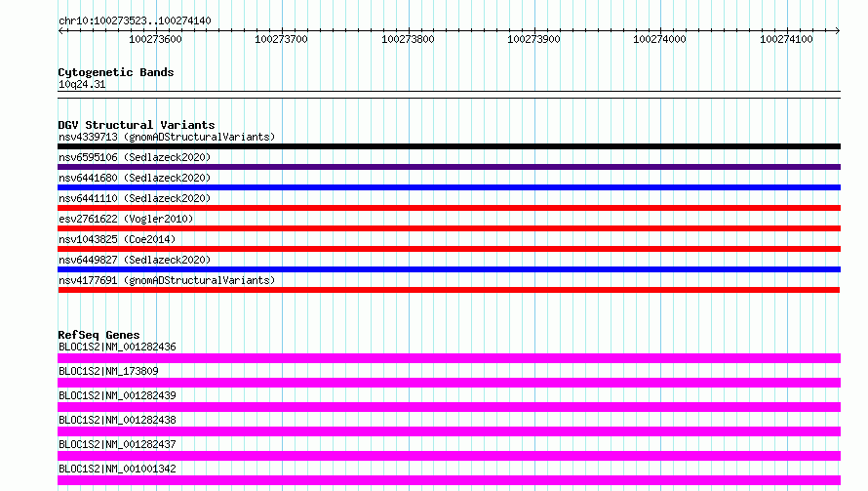Click ruler position 100273600
868x491 pixels.
click(155, 39)
